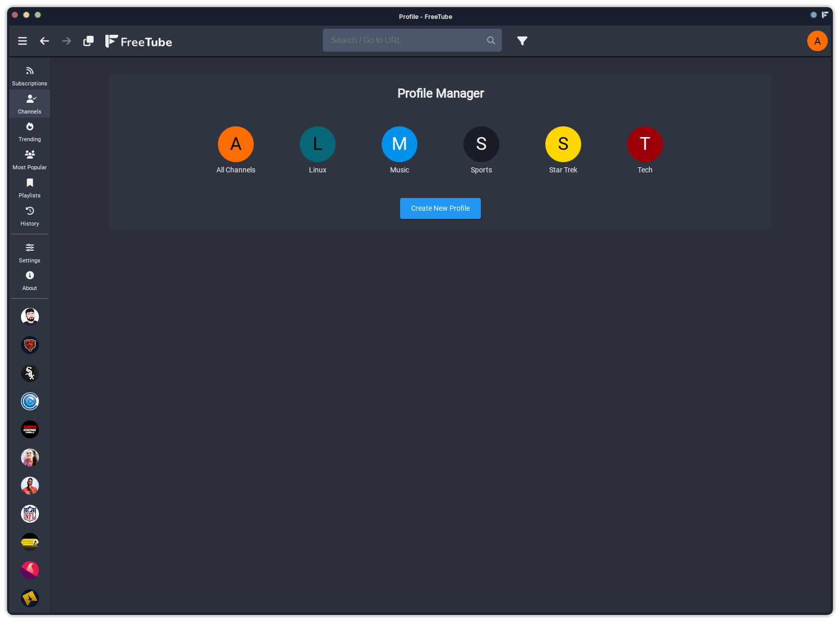Open the Playlists section
840x622 pixels.
(x=30, y=188)
